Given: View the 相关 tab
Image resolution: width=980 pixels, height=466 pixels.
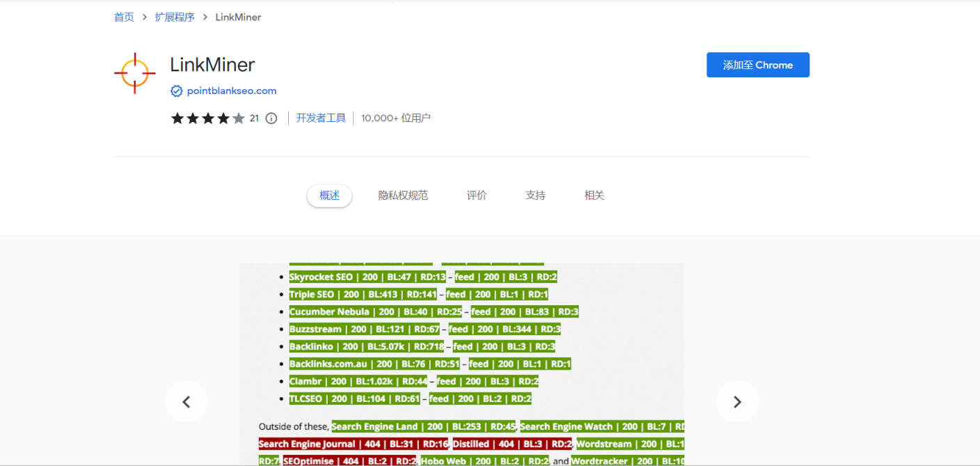Looking at the screenshot, I should point(594,196).
